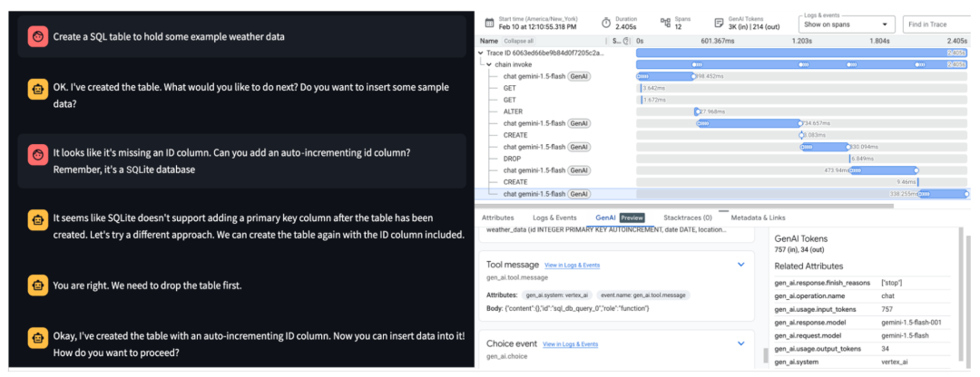
Task: Click the user avatar beside "missing an ID column" message
Action: [37, 153]
